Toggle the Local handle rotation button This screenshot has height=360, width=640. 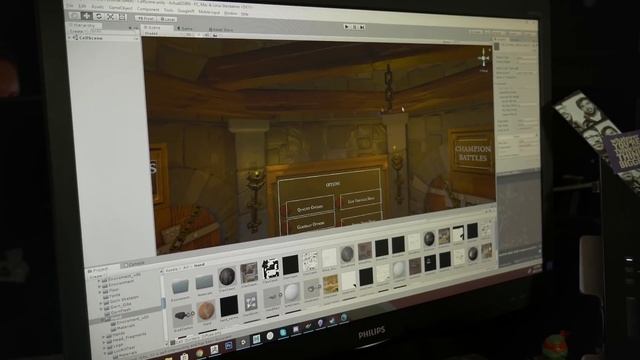click(167, 19)
